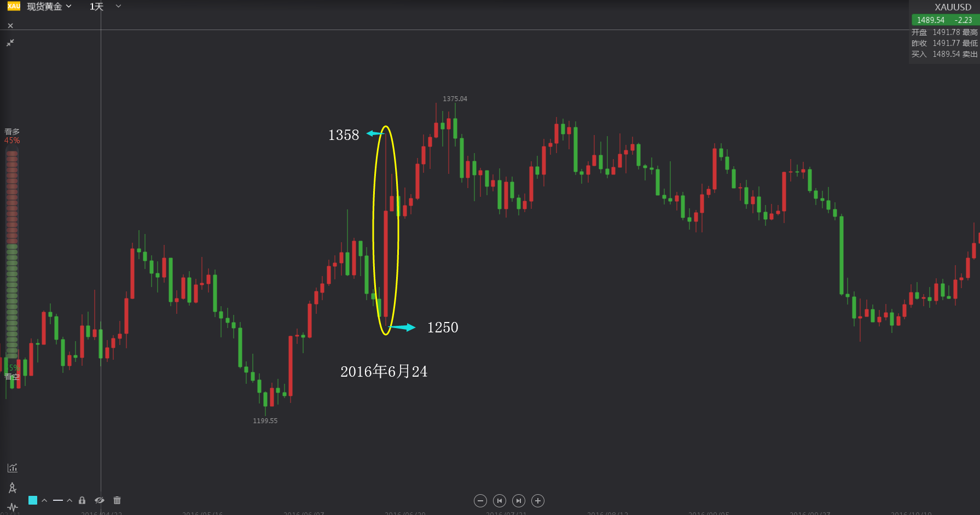Click the green 1489.54 price quote bar
This screenshot has width=980, height=515.
[944, 20]
